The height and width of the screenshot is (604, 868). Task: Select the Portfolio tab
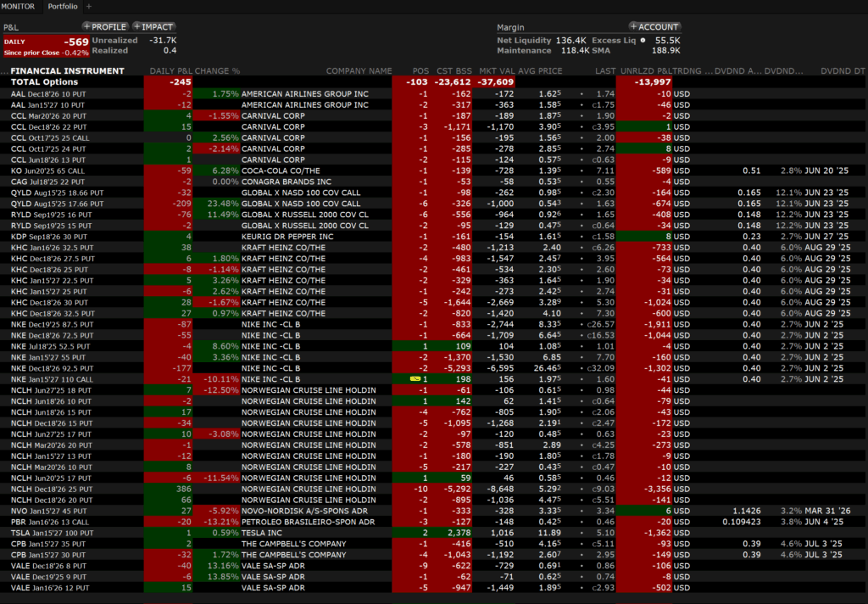pos(63,6)
